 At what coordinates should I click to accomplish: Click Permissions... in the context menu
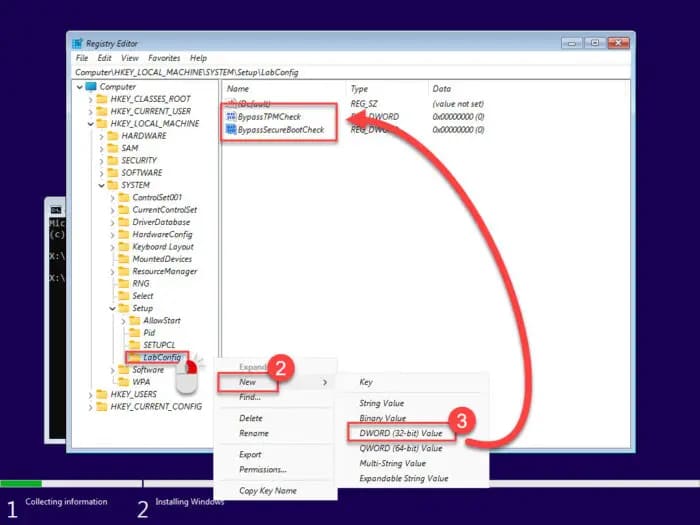(x=262, y=469)
